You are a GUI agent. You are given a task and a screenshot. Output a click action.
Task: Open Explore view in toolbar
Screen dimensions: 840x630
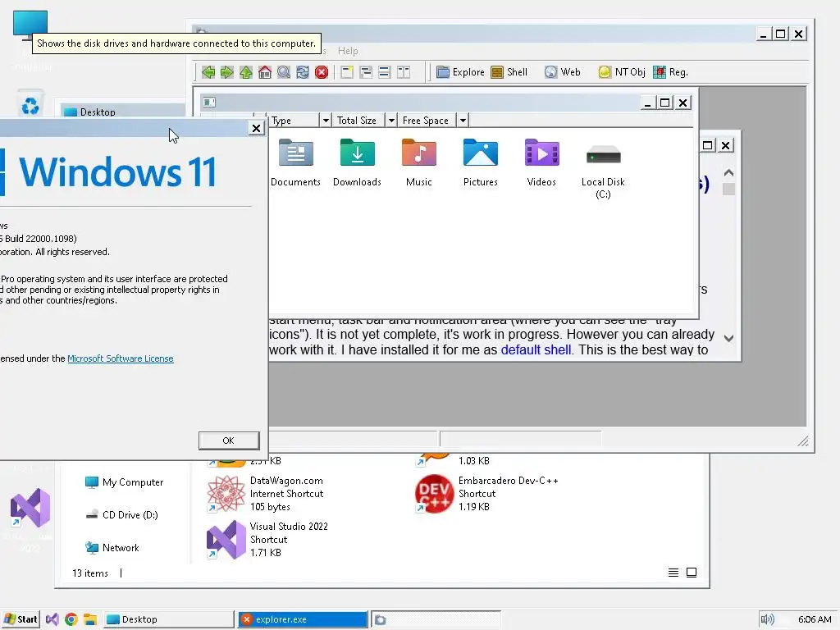coord(460,72)
